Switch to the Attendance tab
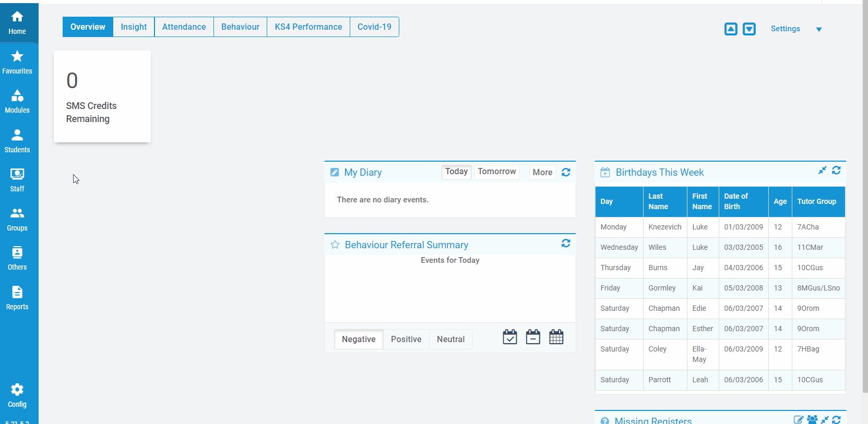Screen dimensions: 868x424 click(184, 27)
